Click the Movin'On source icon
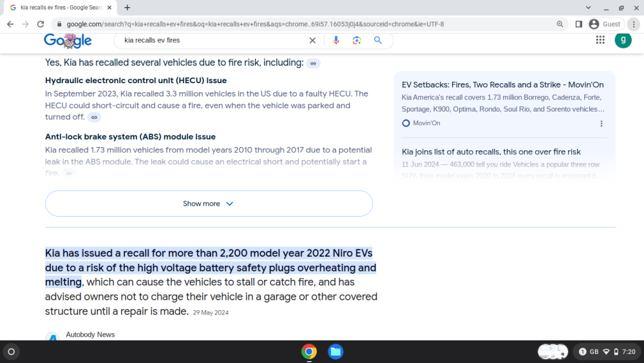Screen dimensions: 644x363 [x=406, y=123]
